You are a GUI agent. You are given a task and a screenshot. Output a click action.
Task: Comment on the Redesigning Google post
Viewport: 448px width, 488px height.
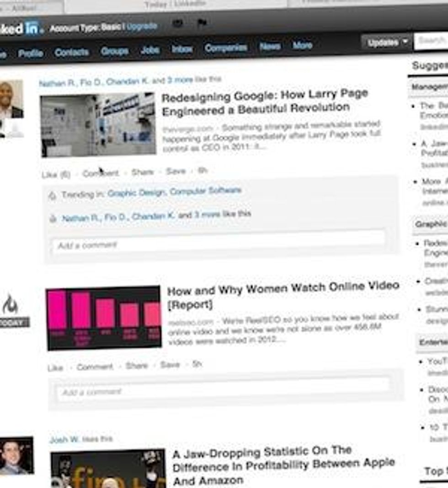click(101, 173)
